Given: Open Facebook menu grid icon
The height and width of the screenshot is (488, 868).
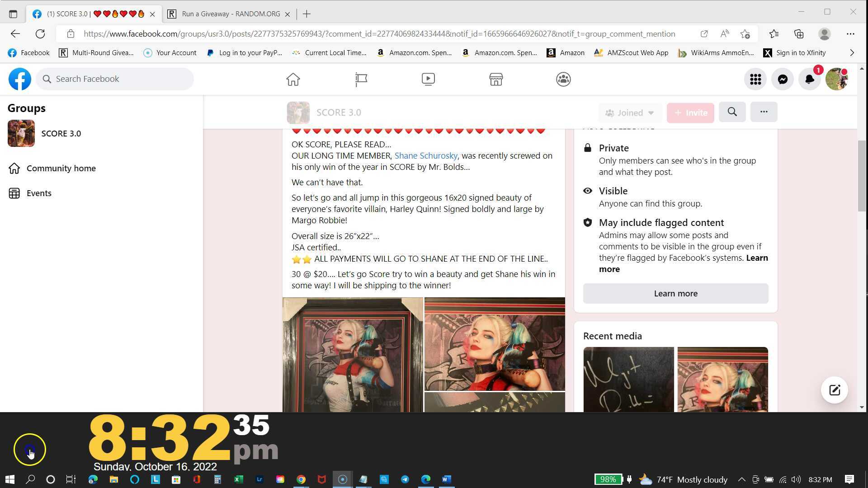Looking at the screenshot, I should pos(755,79).
